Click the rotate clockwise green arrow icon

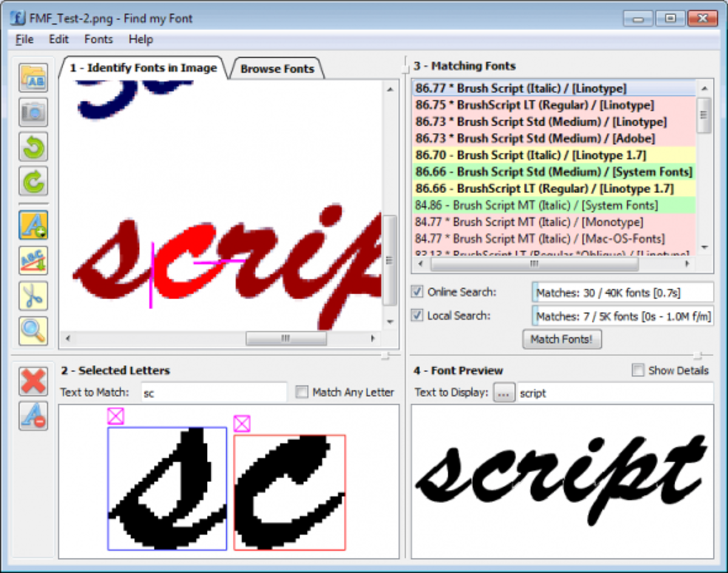[33, 180]
